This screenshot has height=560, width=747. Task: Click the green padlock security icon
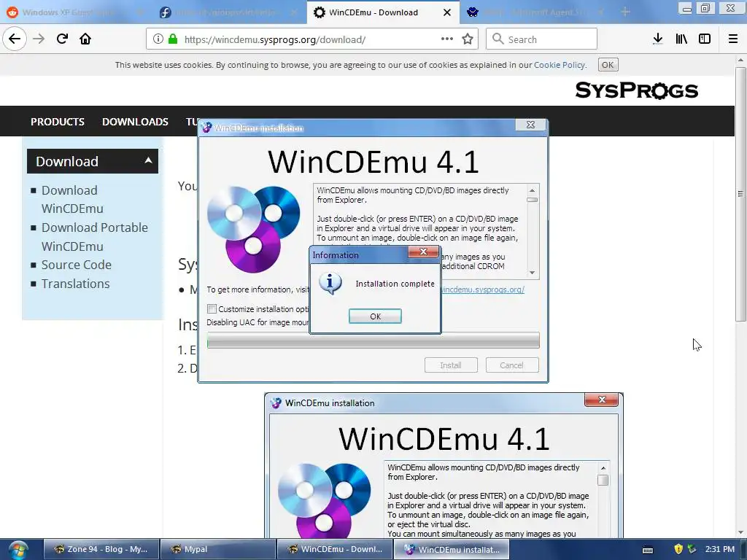(173, 39)
